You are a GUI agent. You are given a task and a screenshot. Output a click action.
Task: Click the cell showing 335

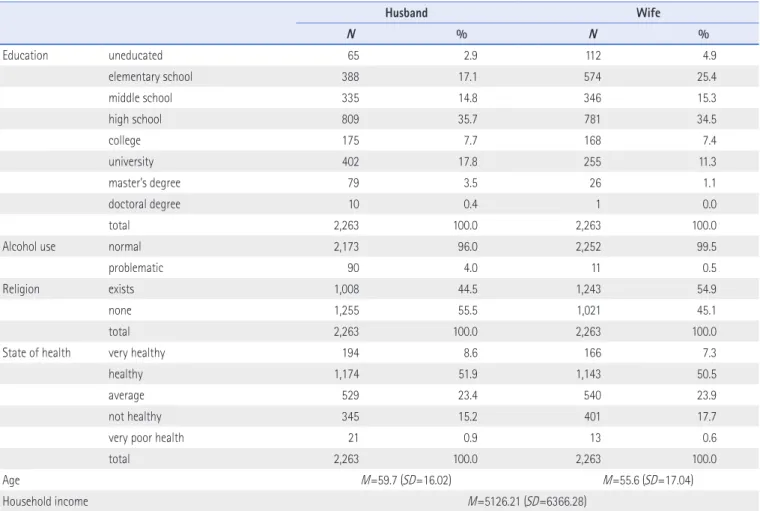tap(350, 98)
